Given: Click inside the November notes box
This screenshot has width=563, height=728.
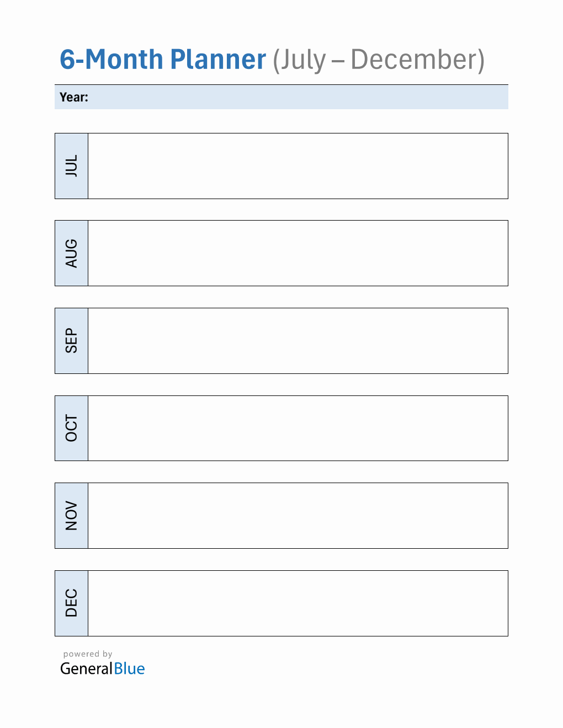Looking at the screenshot, I should 298,516.
